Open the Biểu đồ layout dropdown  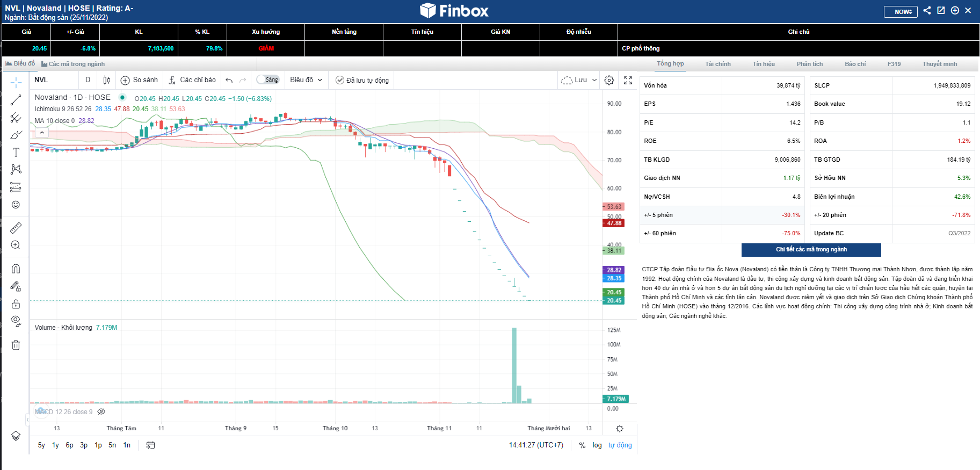[x=306, y=80]
